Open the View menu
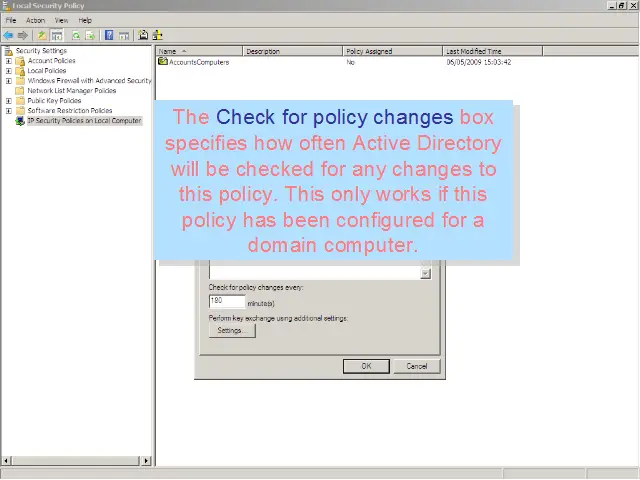Viewport: 640px width, 480px height. point(61,20)
